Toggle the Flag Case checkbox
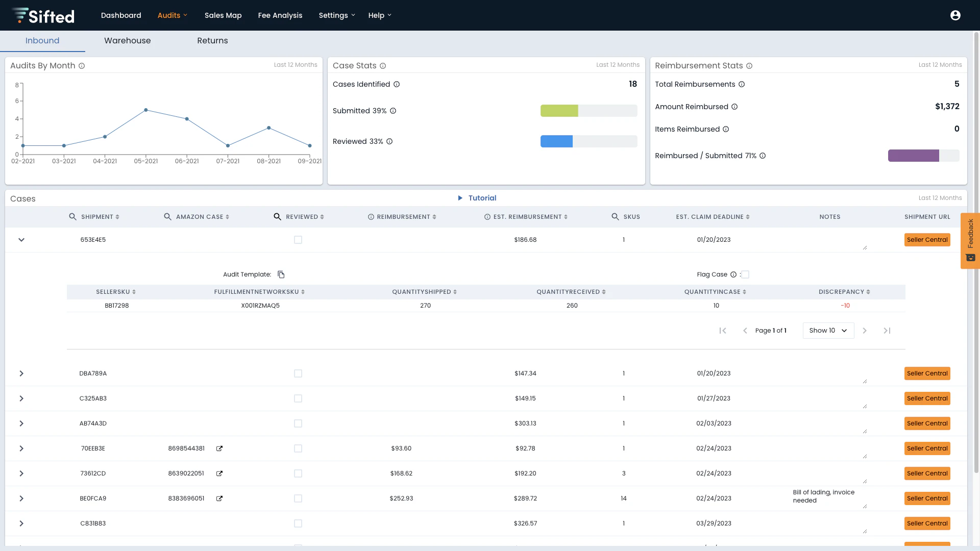Image resolution: width=980 pixels, height=551 pixels. [x=745, y=274]
